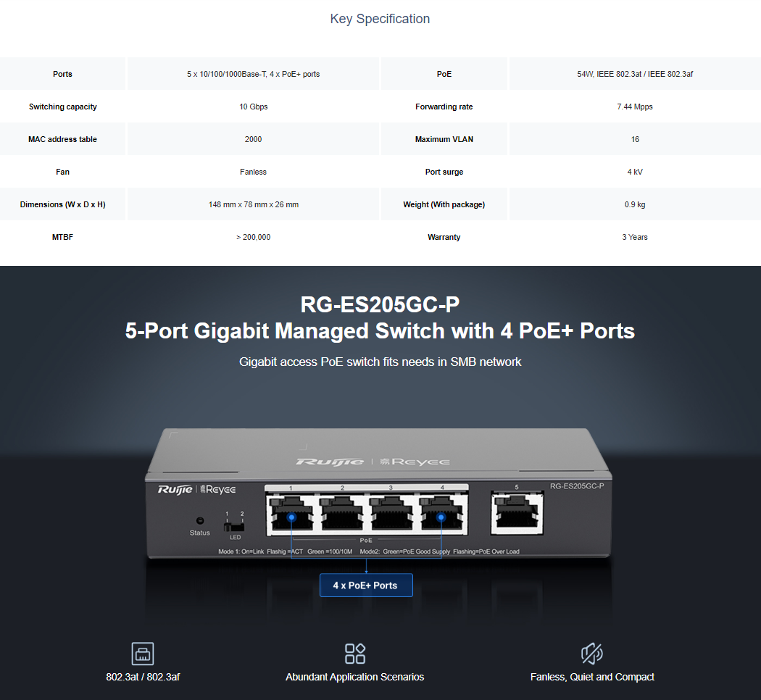Viewport: 761px width, 700px height.
Task: Click the Abundant Application Scenarios grid icon
Action: [355, 654]
